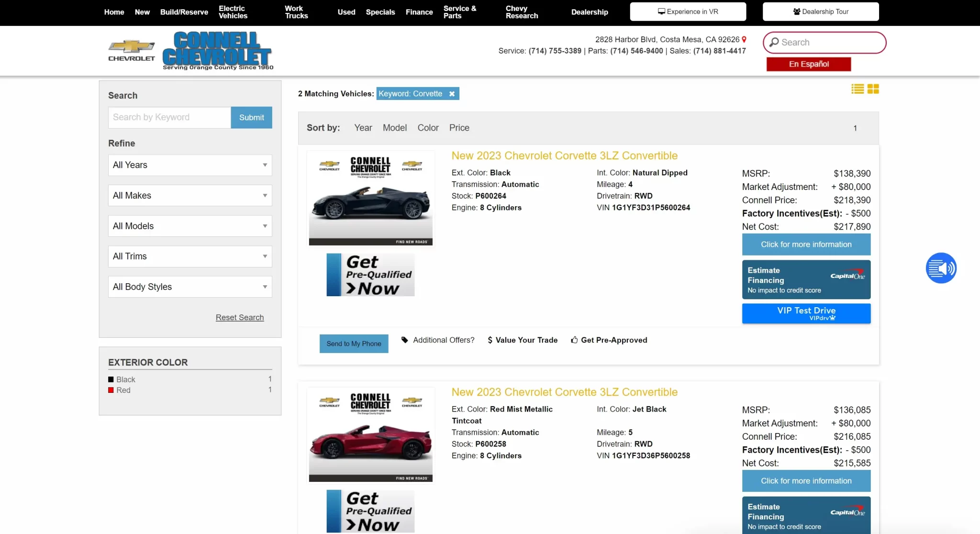Switch site to En Español
The width and height of the screenshot is (980, 534).
point(809,64)
